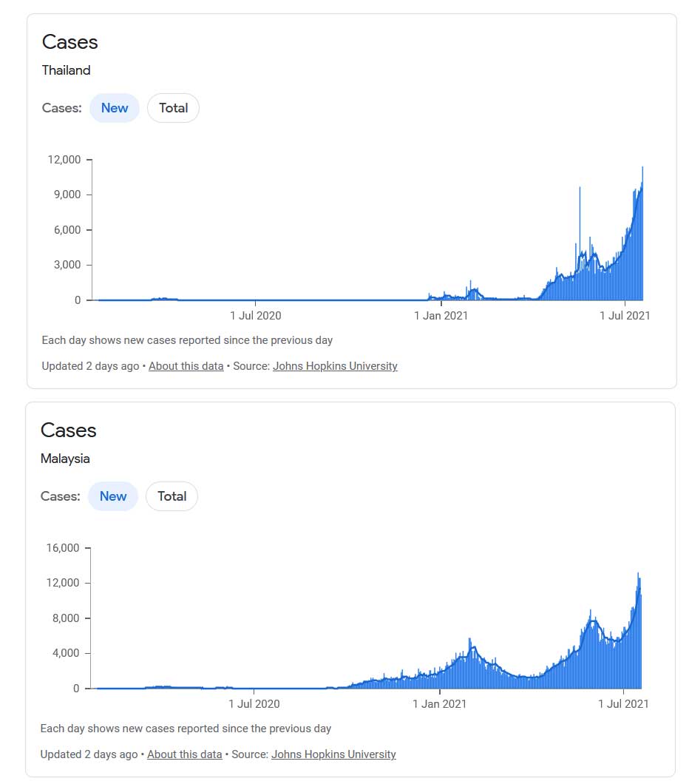This screenshot has height=784, width=689.
Task: Click the Thailand country label
Action: pyautogui.click(x=66, y=70)
